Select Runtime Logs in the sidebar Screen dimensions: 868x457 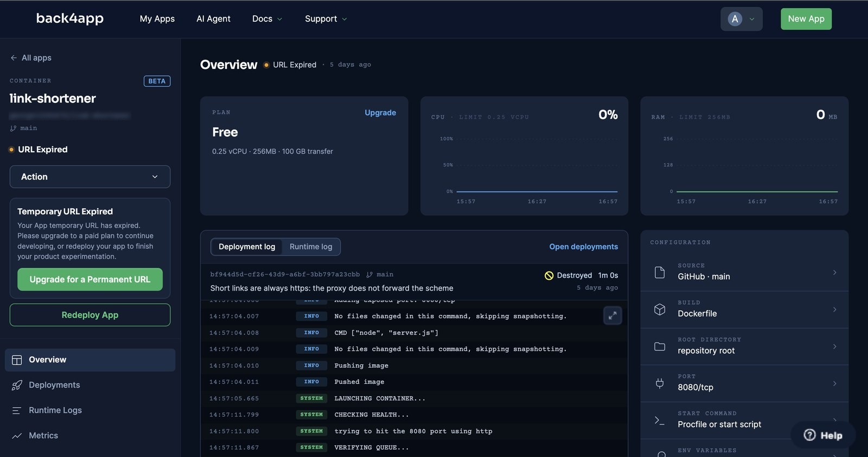coord(90,410)
